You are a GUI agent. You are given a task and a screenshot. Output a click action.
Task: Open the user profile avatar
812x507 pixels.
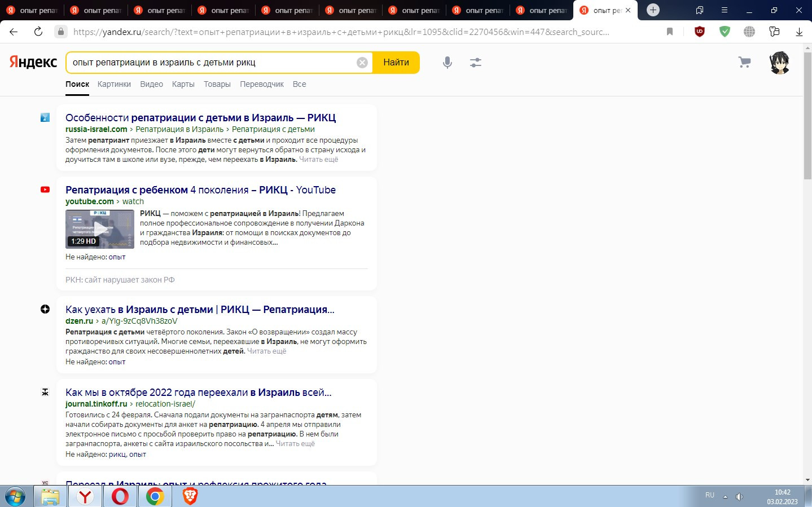tap(779, 63)
